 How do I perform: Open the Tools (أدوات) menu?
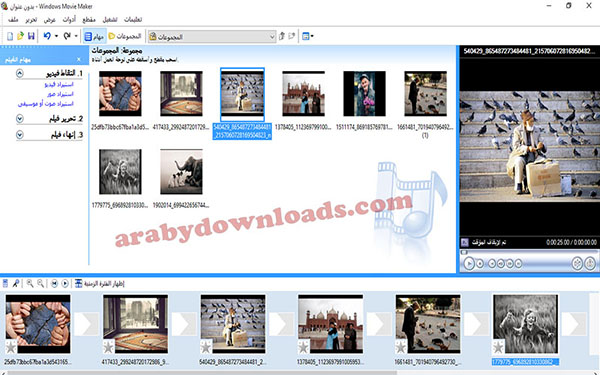coord(69,20)
